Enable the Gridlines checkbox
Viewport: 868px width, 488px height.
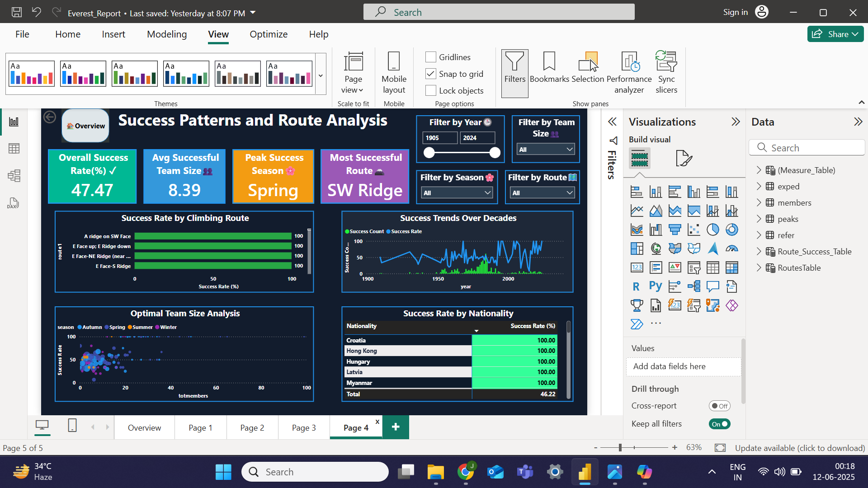(x=431, y=57)
